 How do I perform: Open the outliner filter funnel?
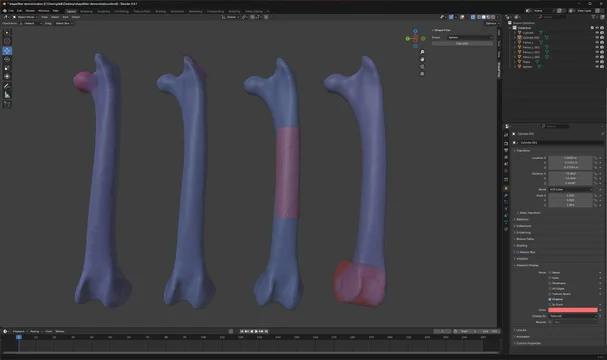click(x=594, y=17)
